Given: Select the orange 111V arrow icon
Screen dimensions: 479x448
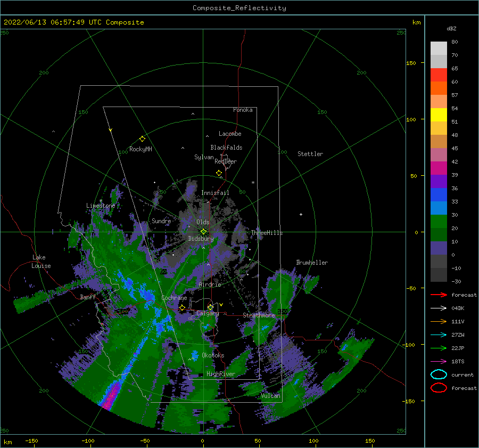Looking at the screenshot, I should click(439, 321).
